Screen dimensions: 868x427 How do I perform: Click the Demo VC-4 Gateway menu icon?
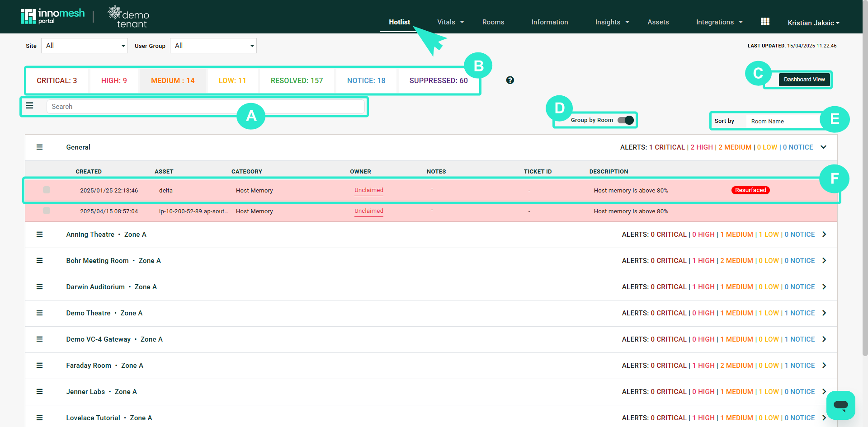(x=40, y=339)
